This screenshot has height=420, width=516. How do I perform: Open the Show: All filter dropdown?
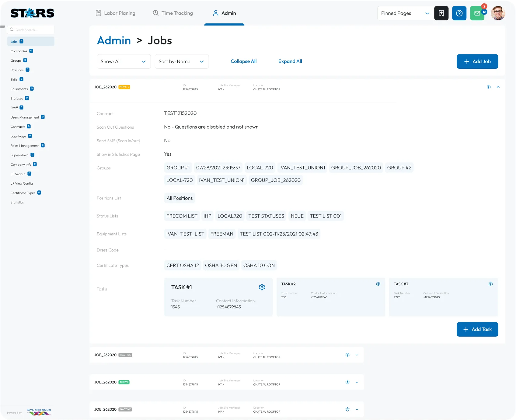pos(124,61)
